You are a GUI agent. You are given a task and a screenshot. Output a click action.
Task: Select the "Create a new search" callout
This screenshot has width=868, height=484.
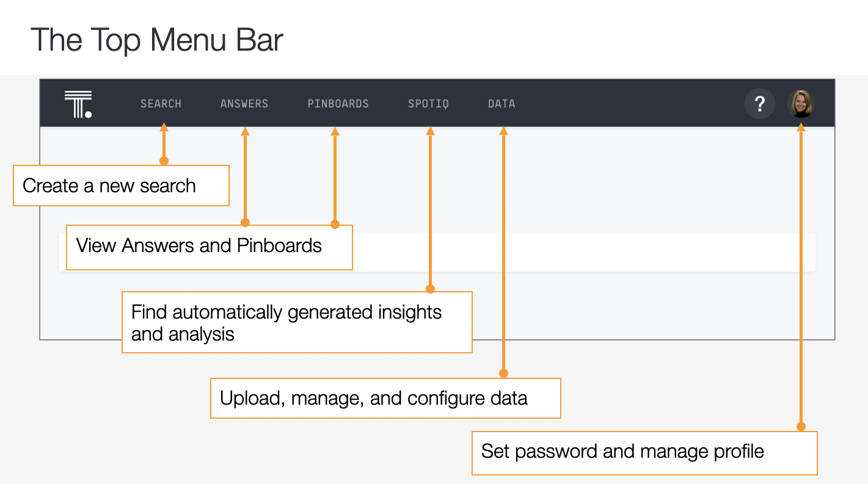(x=121, y=186)
